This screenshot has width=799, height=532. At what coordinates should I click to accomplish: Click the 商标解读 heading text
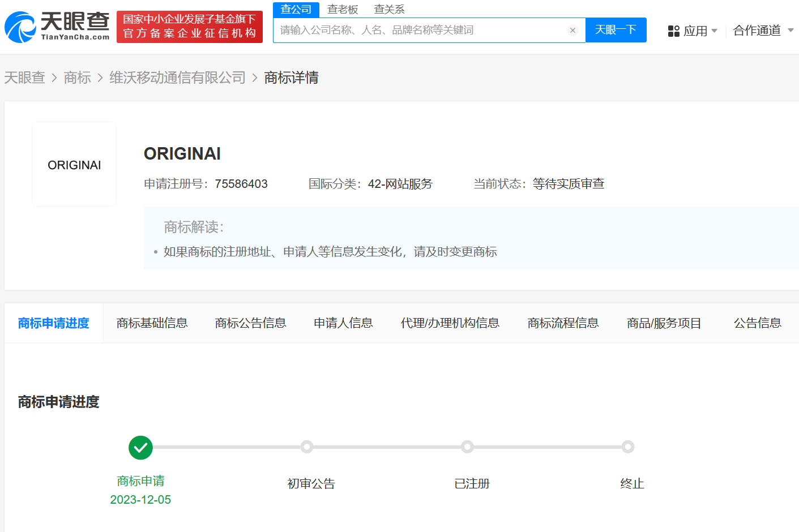click(x=194, y=227)
